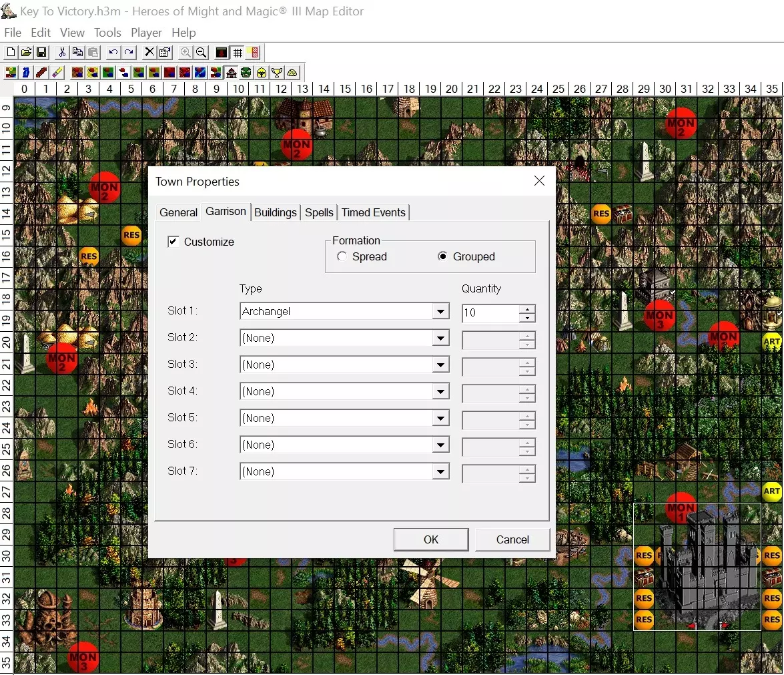The height and width of the screenshot is (675, 784).
Task: Open the Slot 3 type dropdown
Action: point(440,365)
